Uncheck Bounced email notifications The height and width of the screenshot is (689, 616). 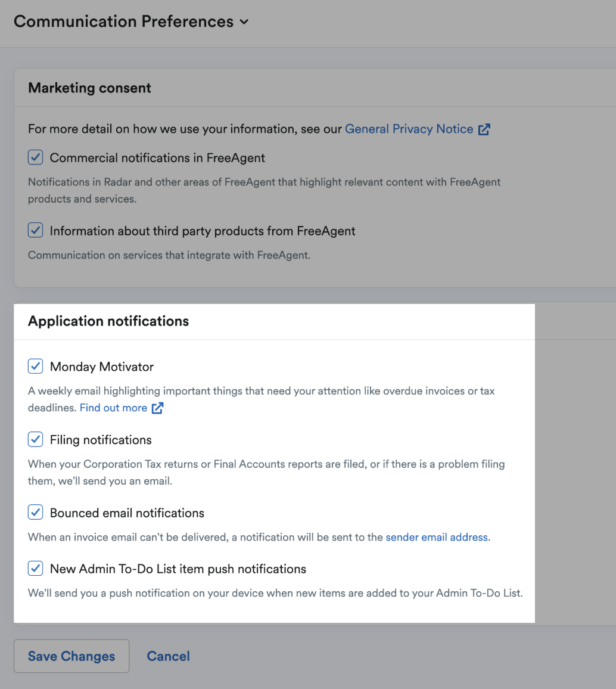(x=35, y=513)
